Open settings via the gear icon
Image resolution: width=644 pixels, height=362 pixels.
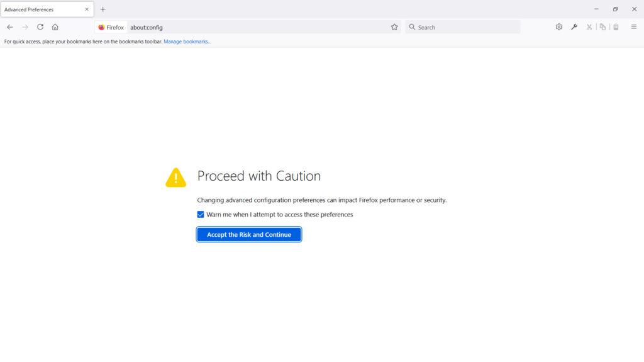[559, 27]
